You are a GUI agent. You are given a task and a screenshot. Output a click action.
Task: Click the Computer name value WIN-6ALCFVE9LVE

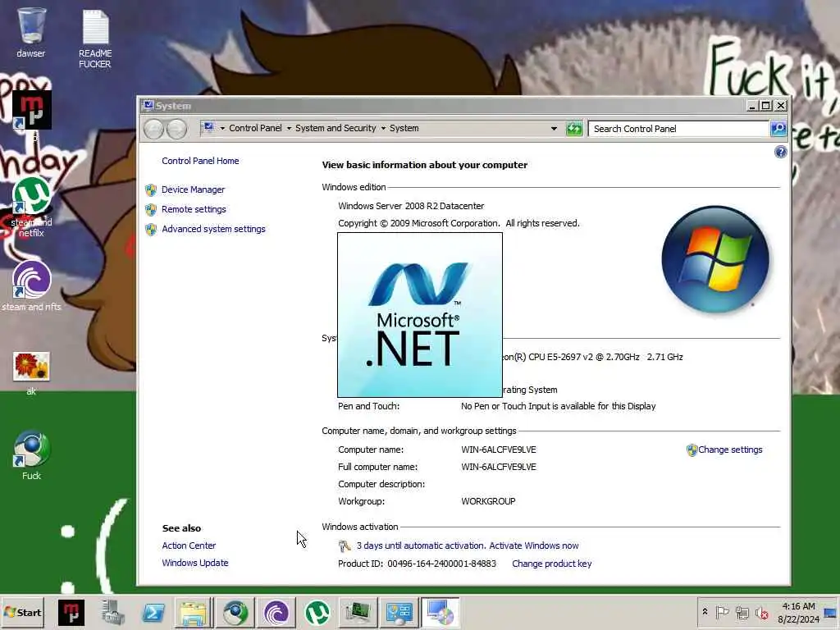click(498, 450)
